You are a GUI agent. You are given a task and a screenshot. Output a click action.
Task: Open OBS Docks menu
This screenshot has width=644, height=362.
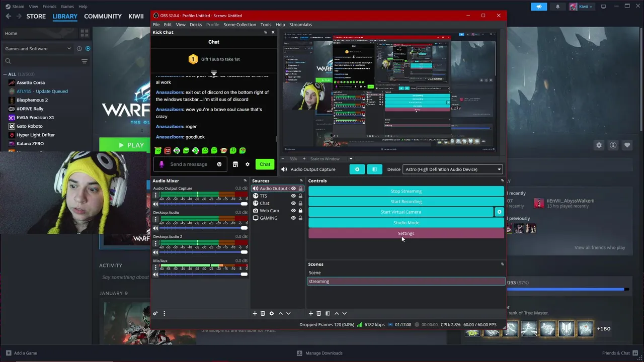coord(196,25)
